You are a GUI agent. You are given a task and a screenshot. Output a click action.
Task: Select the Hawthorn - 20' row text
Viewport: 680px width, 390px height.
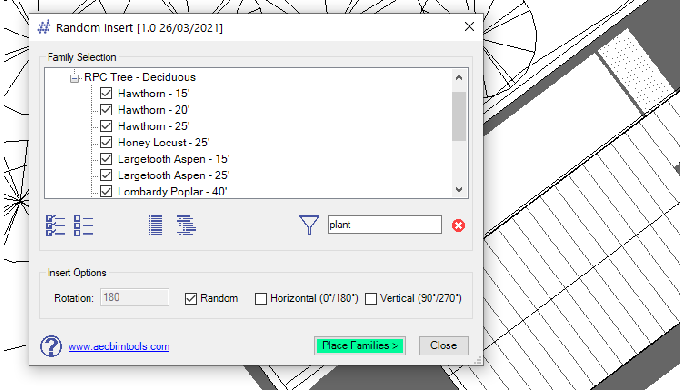154,110
